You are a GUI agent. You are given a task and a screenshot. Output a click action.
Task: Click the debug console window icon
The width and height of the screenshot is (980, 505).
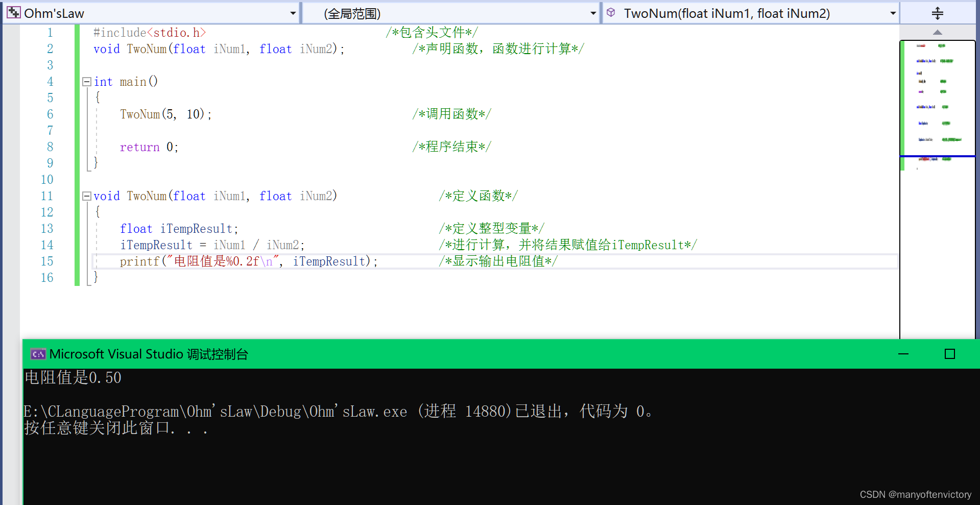click(x=38, y=354)
